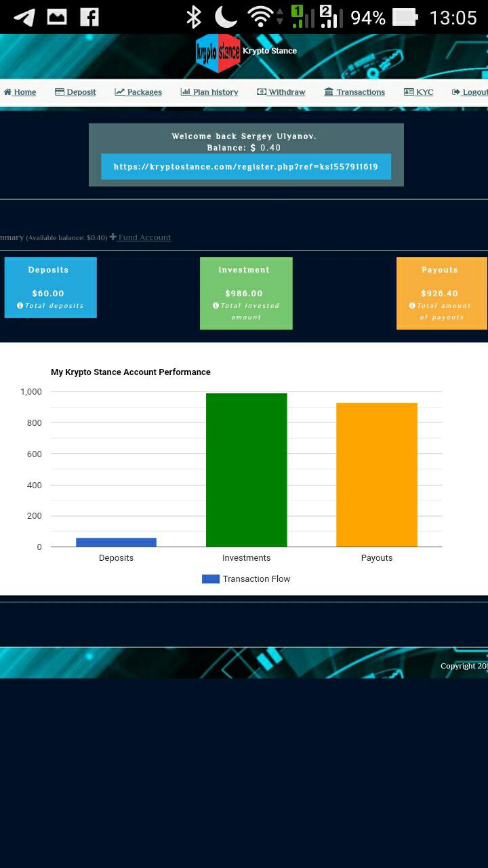Click the Krypto Stance site title
488x868 pixels.
[x=270, y=51]
